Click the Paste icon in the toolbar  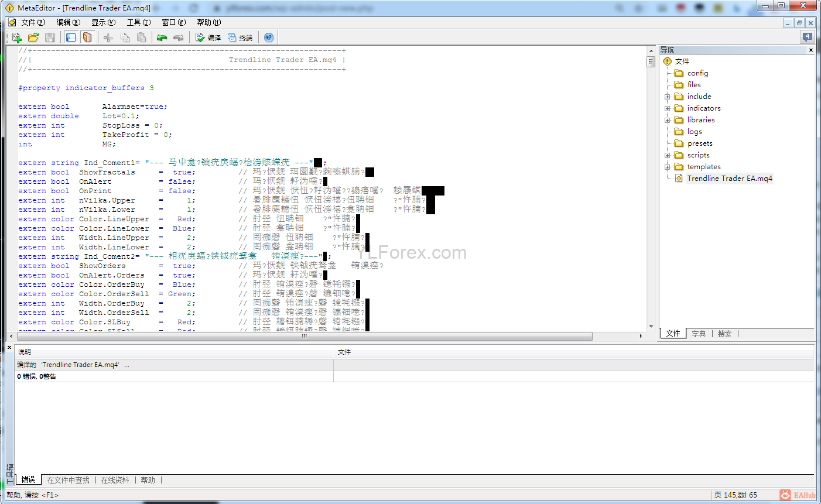(x=141, y=37)
